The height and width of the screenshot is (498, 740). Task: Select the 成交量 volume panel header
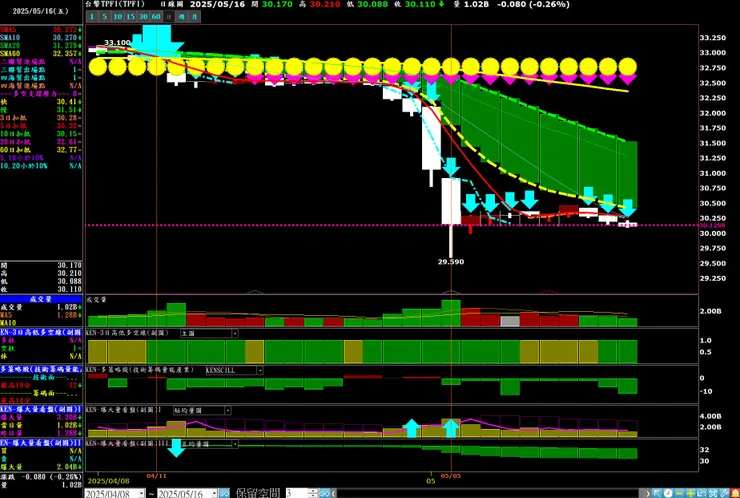click(42, 299)
